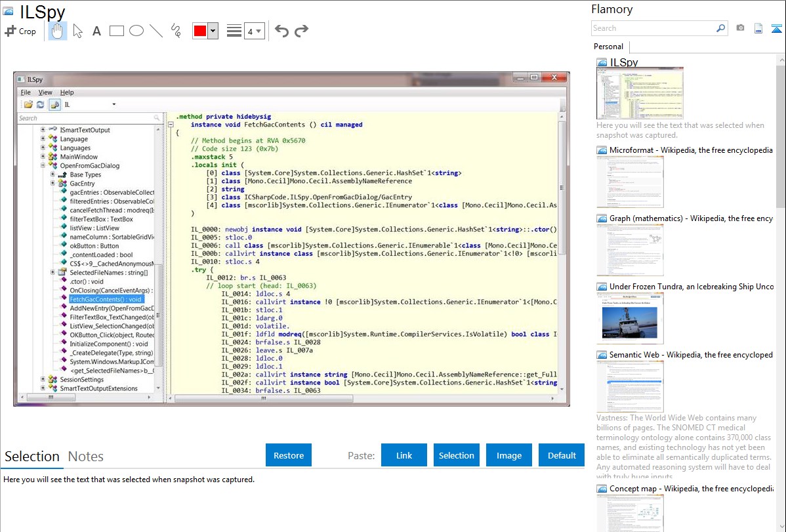Redo the annotation
Screen dimensions: 786x532
click(301, 31)
